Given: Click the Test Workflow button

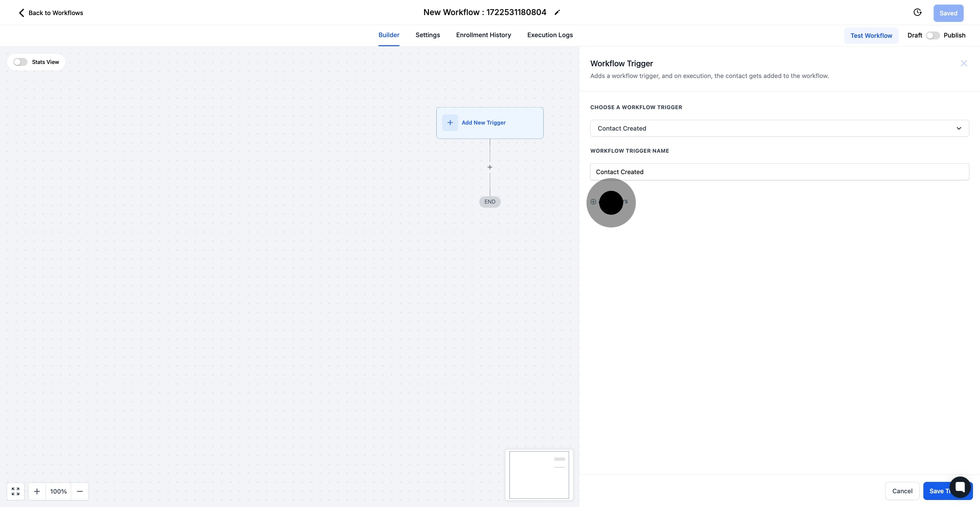Looking at the screenshot, I should point(871,35).
